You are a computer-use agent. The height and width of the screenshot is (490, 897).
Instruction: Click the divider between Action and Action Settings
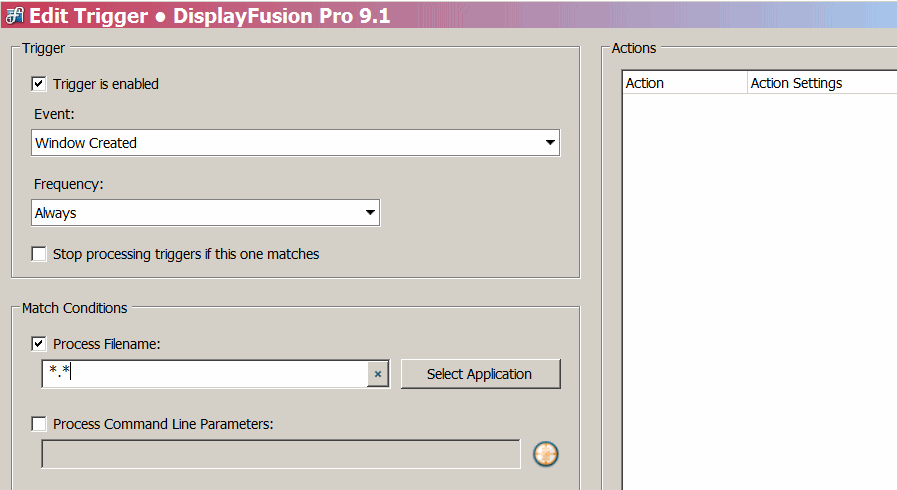(747, 83)
